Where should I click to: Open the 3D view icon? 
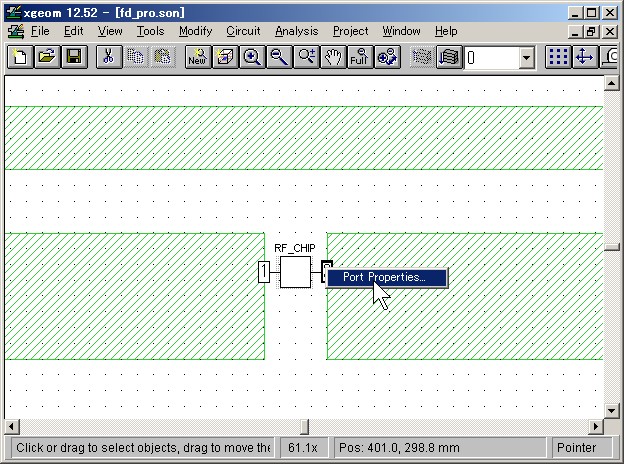(x=225, y=57)
